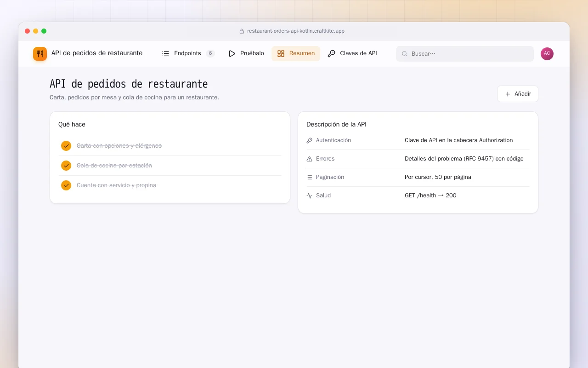The image size is (588, 368).
Task: Click the Salud label
Action: point(323,195)
